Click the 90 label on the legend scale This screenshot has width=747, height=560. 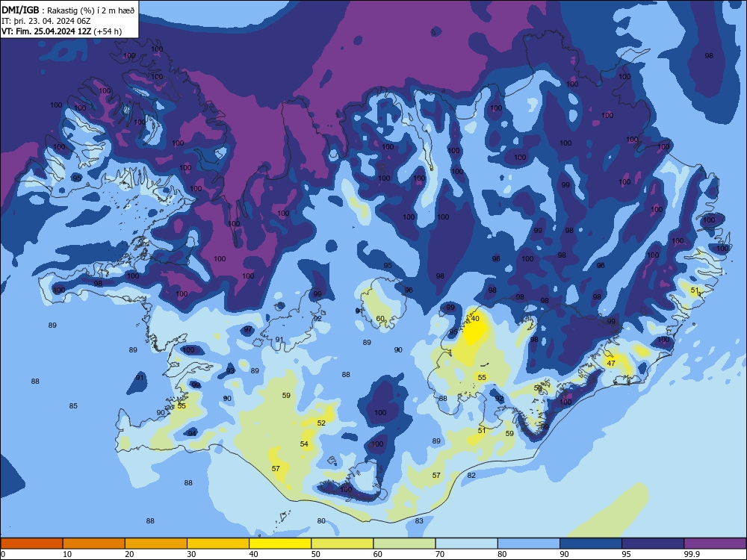point(564,554)
